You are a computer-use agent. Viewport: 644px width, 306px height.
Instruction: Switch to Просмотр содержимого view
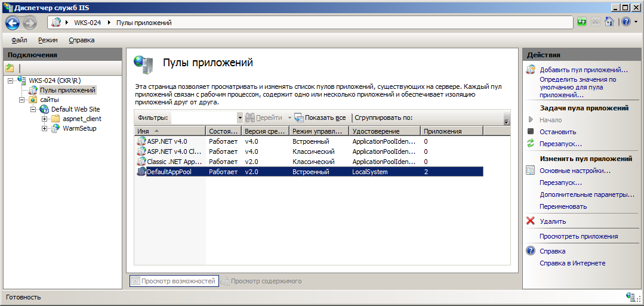coord(261,282)
